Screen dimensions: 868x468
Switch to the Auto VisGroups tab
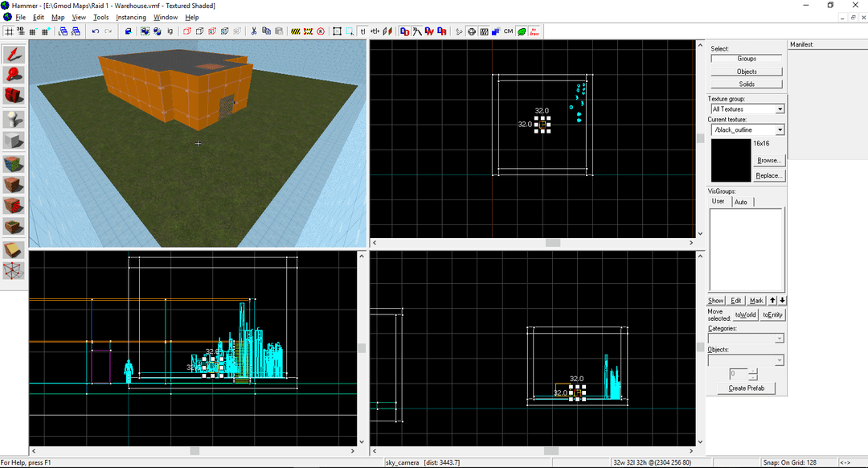(x=741, y=202)
